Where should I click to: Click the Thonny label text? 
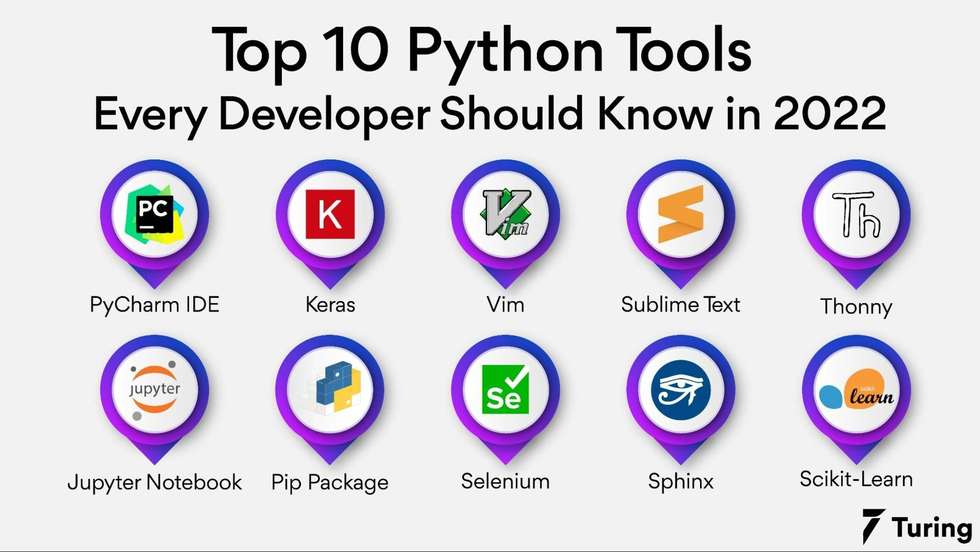click(x=857, y=305)
